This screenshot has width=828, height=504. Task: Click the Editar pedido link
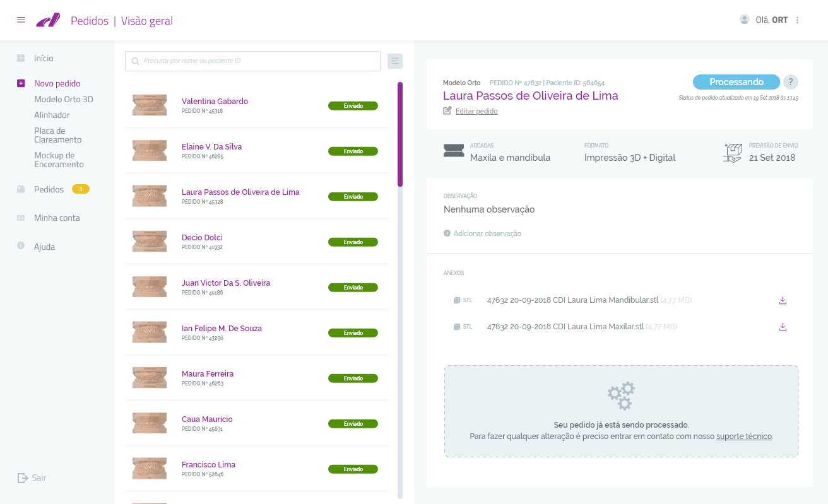click(476, 111)
